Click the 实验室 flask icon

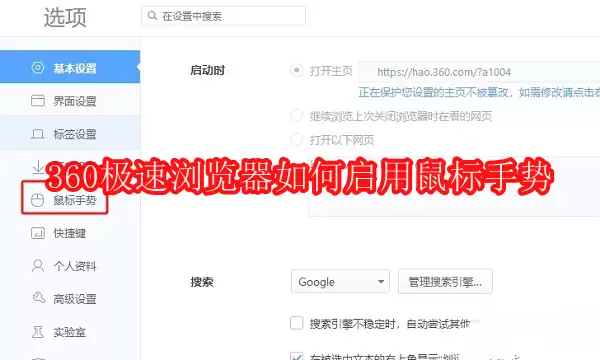(38, 331)
